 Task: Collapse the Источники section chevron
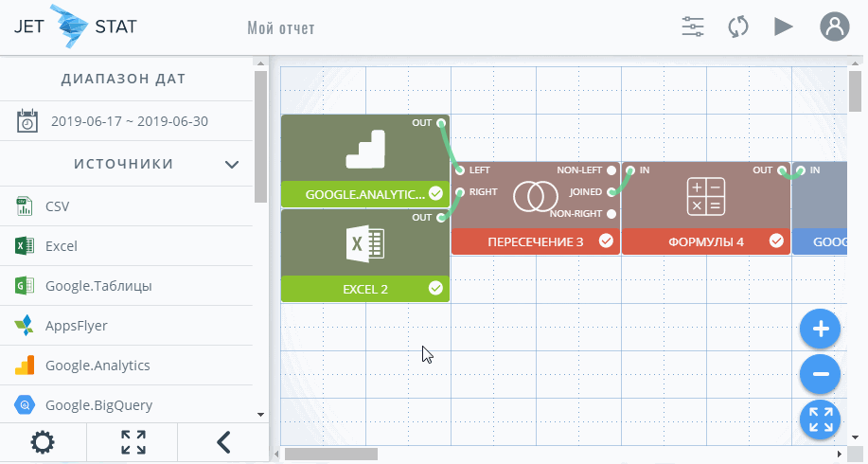(x=232, y=165)
